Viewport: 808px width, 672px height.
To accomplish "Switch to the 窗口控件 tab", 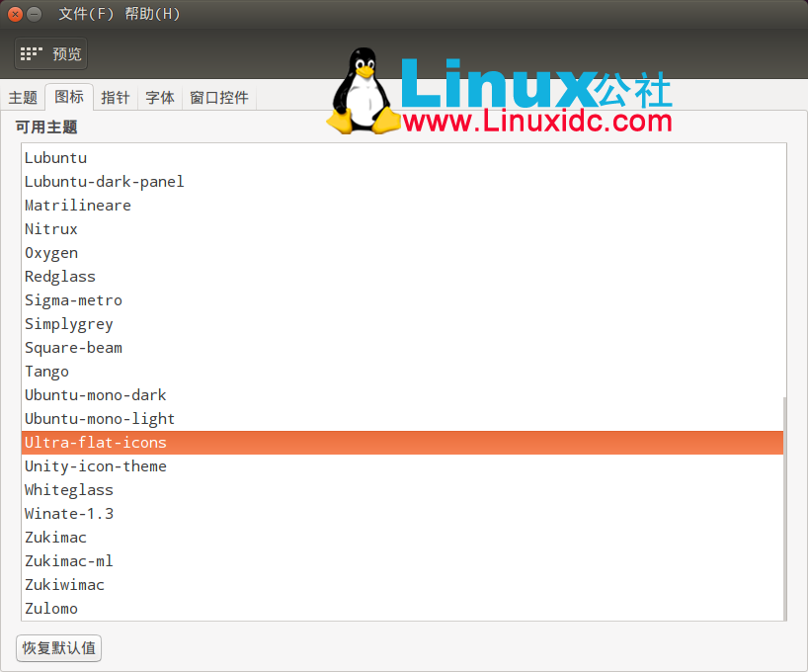I will [218, 97].
